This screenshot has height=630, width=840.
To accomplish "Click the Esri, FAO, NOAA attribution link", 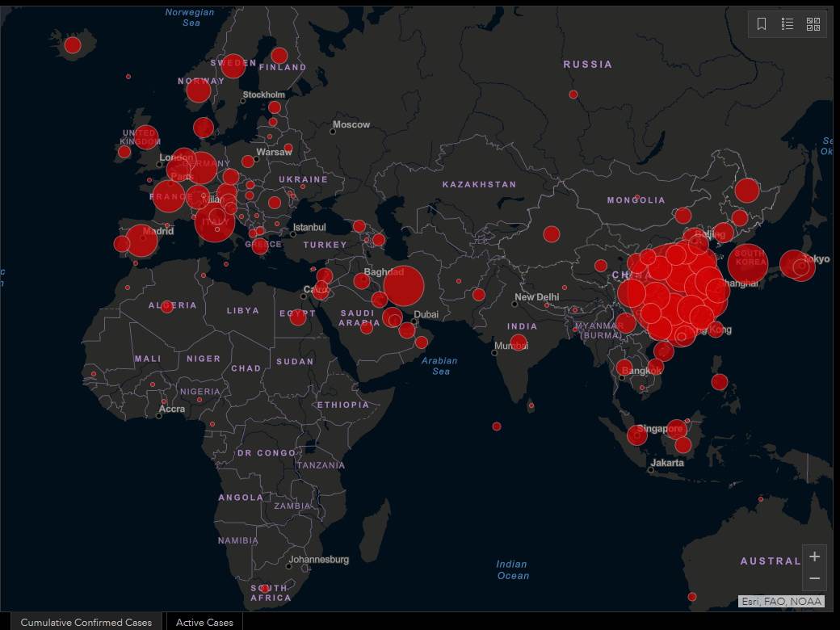I will pyautogui.click(x=780, y=600).
